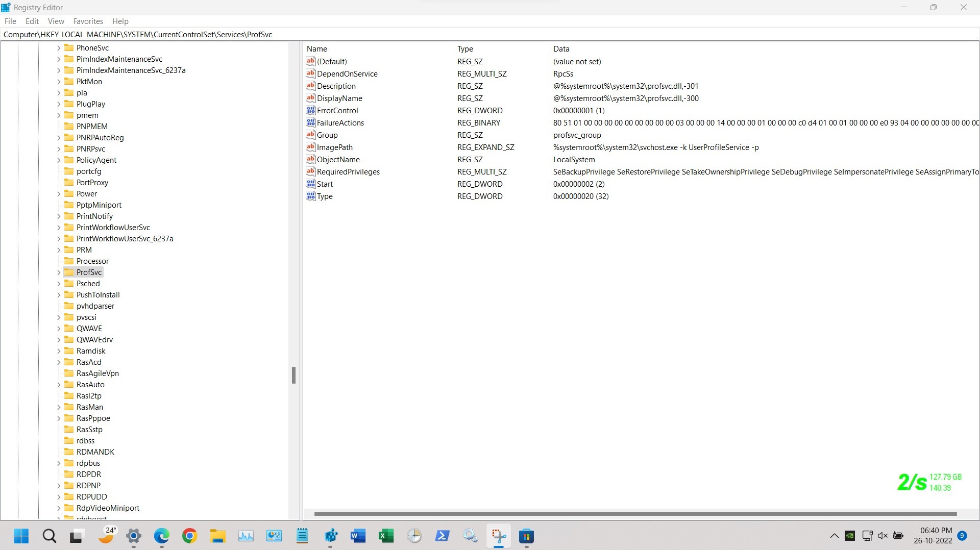Viewport: 980px width, 550px height.
Task: Select the FailureActions binary value icon
Action: (x=311, y=122)
